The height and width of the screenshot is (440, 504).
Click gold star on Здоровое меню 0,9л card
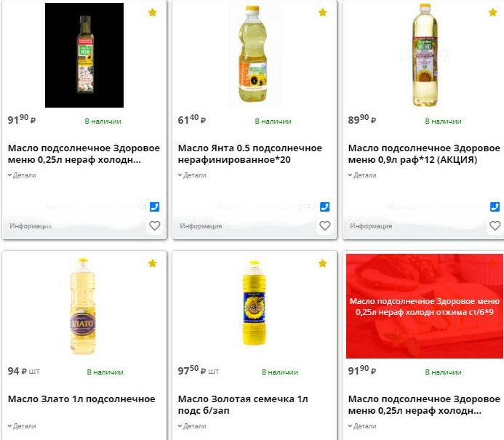[493, 12]
